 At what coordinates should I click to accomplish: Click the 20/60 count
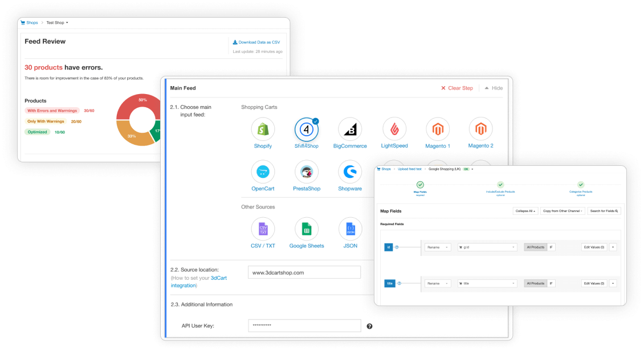pyautogui.click(x=76, y=121)
